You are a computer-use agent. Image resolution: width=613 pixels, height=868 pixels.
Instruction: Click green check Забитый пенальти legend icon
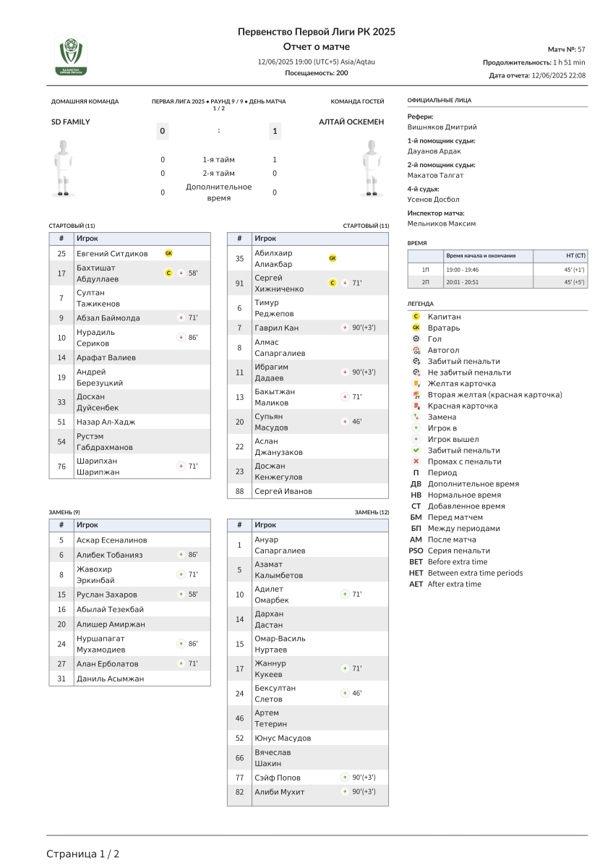[x=416, y=450]
